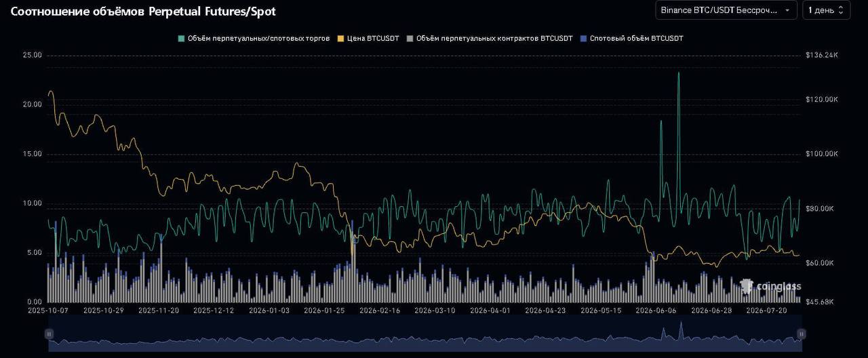868x358 pixels.
Task: Click the '5.00' left axis label
Action: pyautogui.click(x=35, y=253)
